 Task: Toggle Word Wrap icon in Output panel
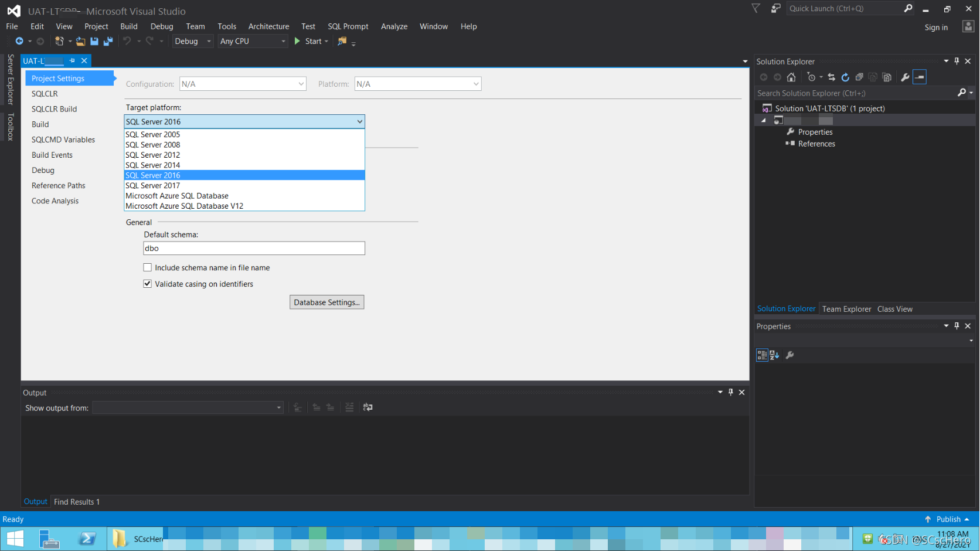tap(367, 407)
